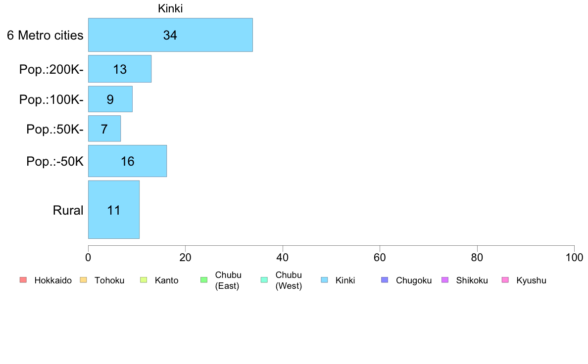Select the Chubu (West) teal legend swatch
Viewport: 588px width, 364px height.
click(x=264, y=280)
